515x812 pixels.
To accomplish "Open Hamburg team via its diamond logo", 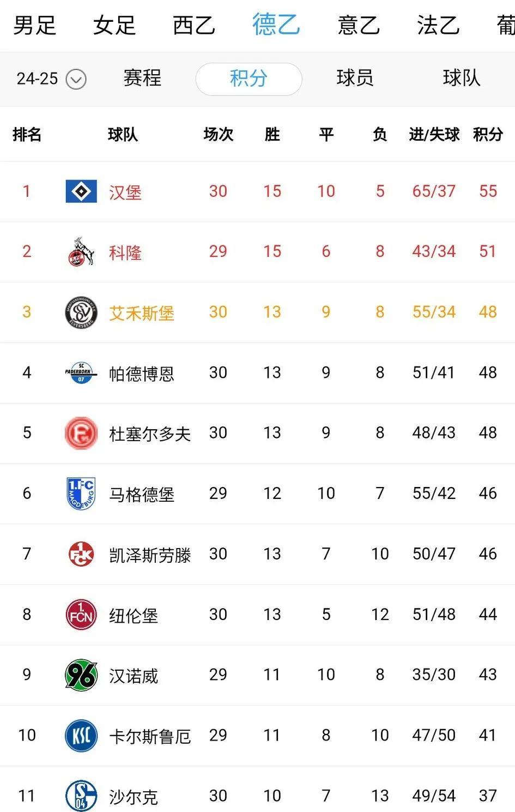I will (x=81, y=191).
